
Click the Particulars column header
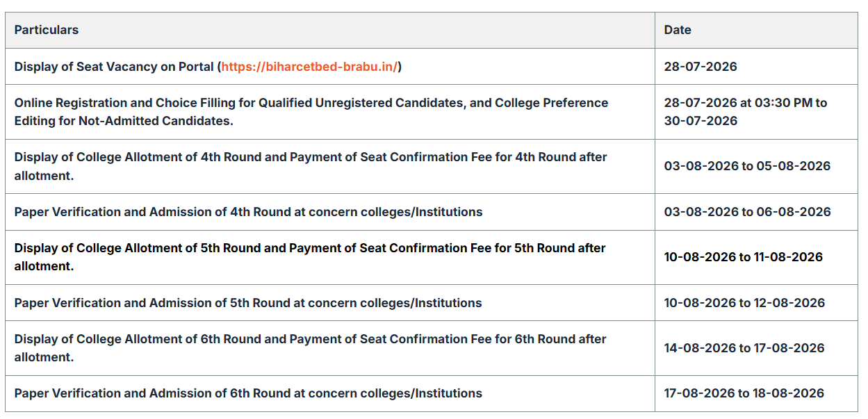click(47, 30)
